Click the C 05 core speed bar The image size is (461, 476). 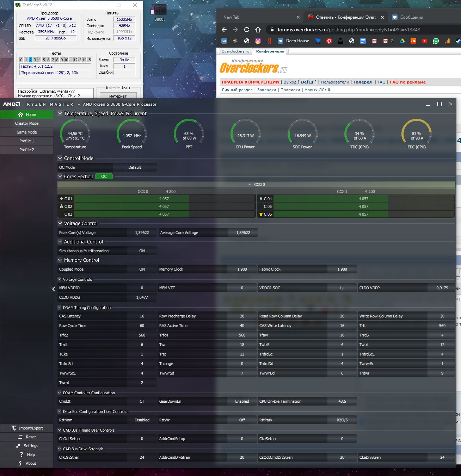(364, 206)
